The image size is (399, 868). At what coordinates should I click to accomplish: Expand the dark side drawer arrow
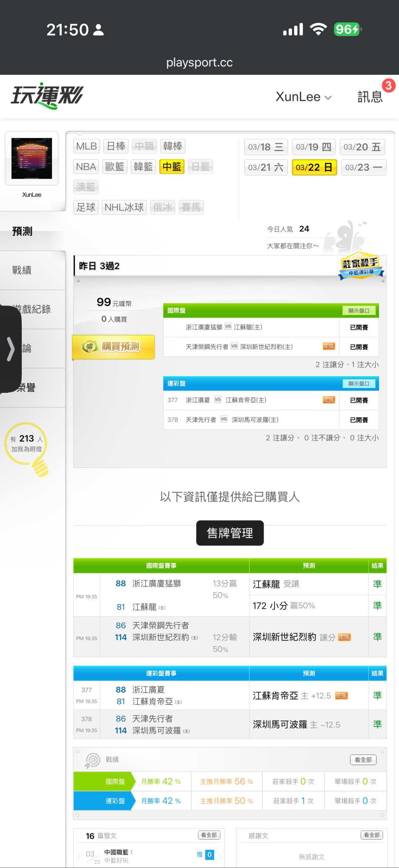tap(11, 349)
